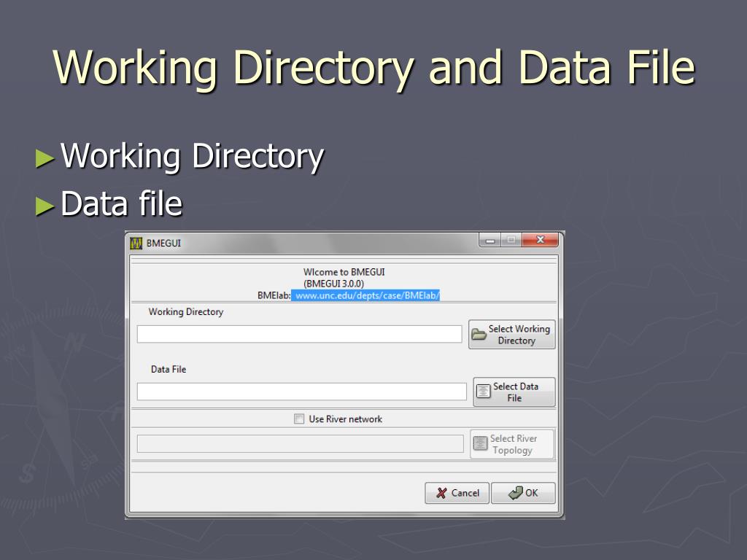Click the 'Wlcome to BMEGUI' text
The width and height of the screenshot is (747, 560).
click(344, 272)
